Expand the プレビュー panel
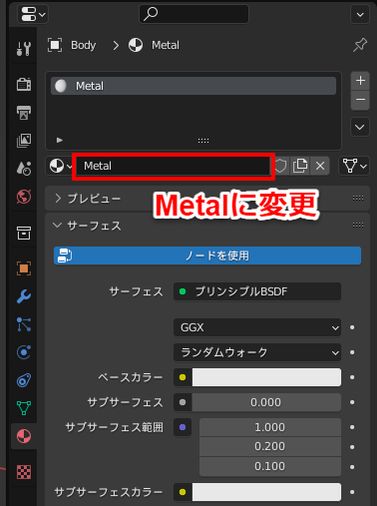Screen dimensions: 377x506 pyautogui.click(x=87, y=198)
